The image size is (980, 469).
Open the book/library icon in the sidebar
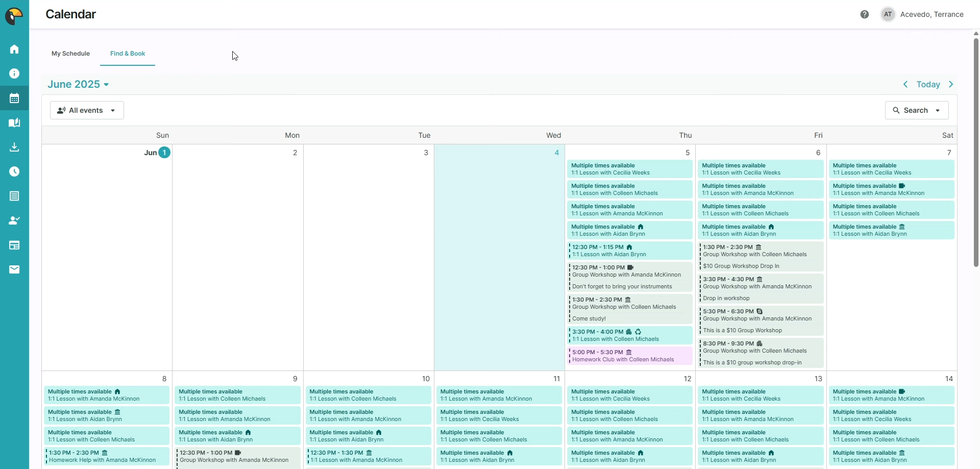(14, 122)
